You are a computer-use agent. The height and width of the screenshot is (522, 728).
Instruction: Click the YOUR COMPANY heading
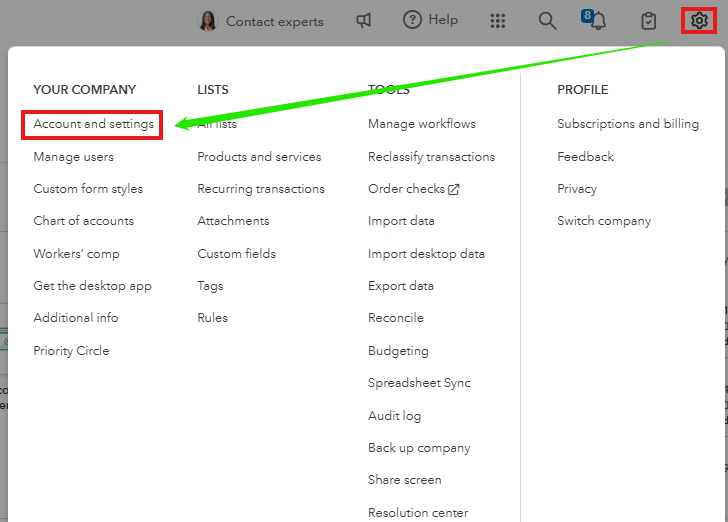click(84, 90)
